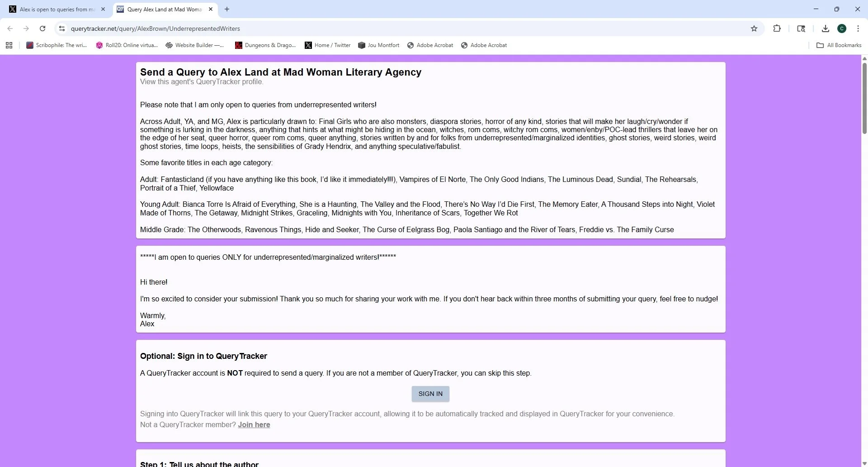Screen dimensions: 868x467
Task: Close the 'Query Alex Land' tab
Action: 211,9
